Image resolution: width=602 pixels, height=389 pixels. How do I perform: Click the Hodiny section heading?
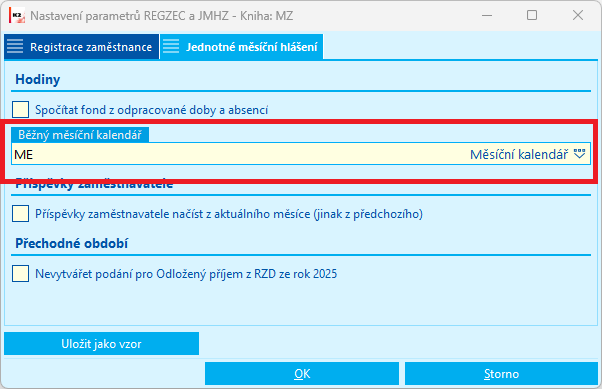38,79
